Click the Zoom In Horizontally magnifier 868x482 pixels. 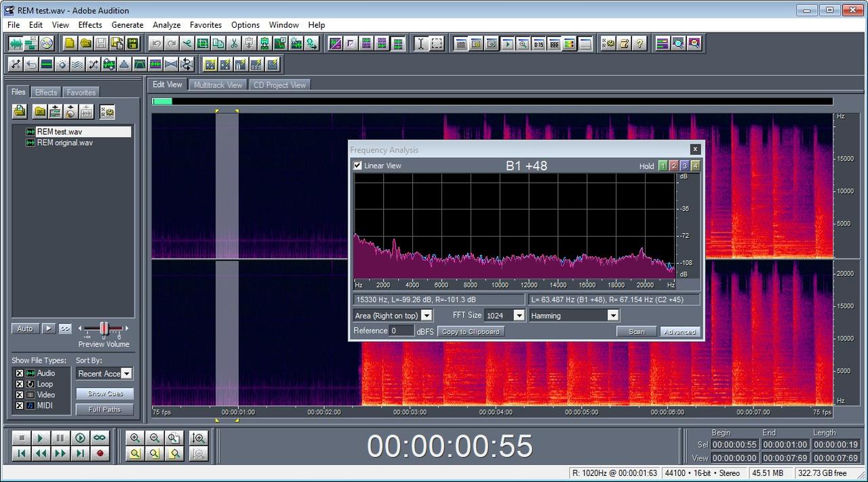pos(135,438)
